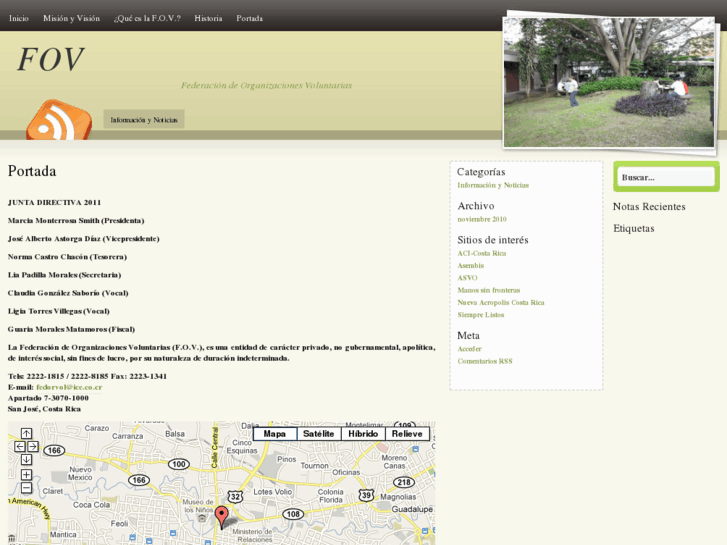Click JUNTA DIRECTIVA 2011 text
The image size is (727, 545).
click(54, 202)
